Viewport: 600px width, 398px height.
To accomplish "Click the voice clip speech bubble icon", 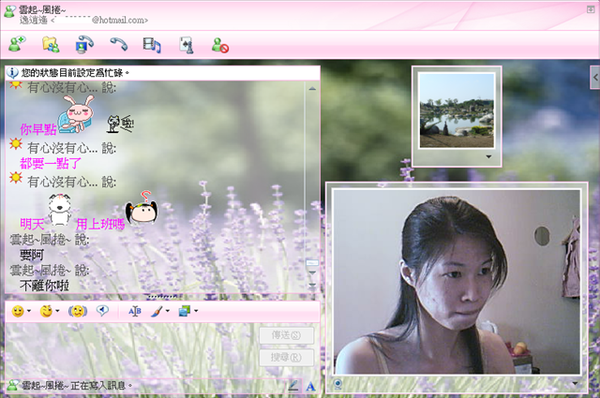I will pyautogui.click(x=102, y=310).
